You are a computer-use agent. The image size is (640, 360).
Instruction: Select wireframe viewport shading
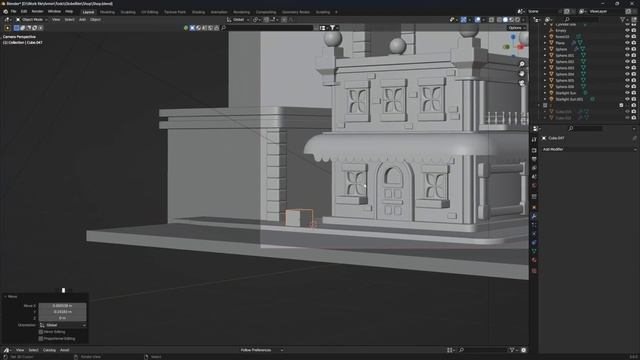pyautogui.click(x=499, y=20)
